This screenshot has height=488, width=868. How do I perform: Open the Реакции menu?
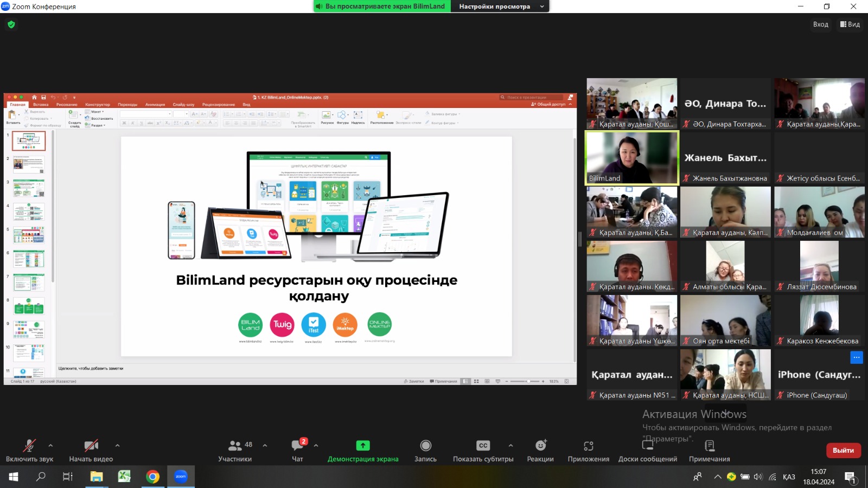540,451
